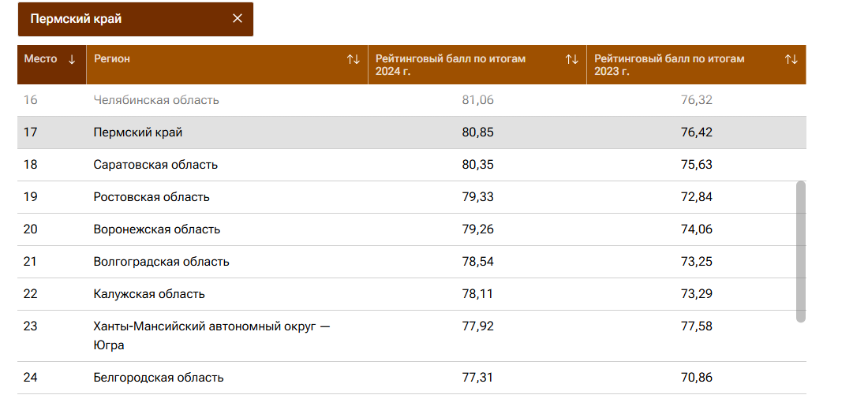Viewport: 868px width, 395px height.
Task: Click sort arrows in Регион column header
Action: [x=353, y=59]
